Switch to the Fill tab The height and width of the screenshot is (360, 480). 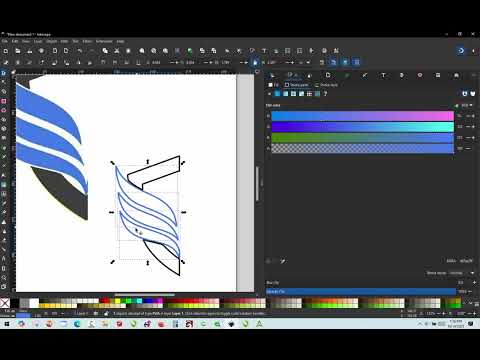click(273, 85)
